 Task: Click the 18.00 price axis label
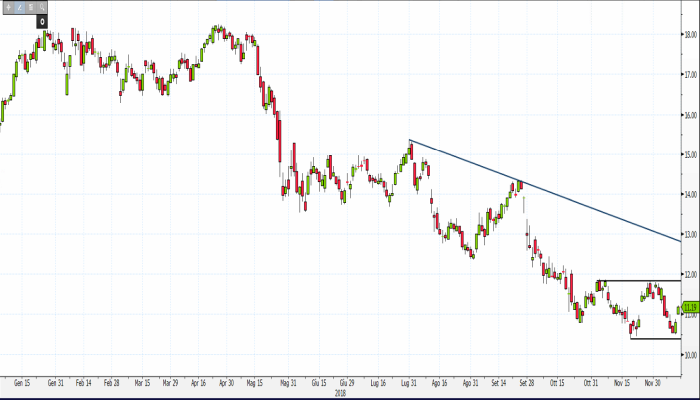[x=689, y=35]
